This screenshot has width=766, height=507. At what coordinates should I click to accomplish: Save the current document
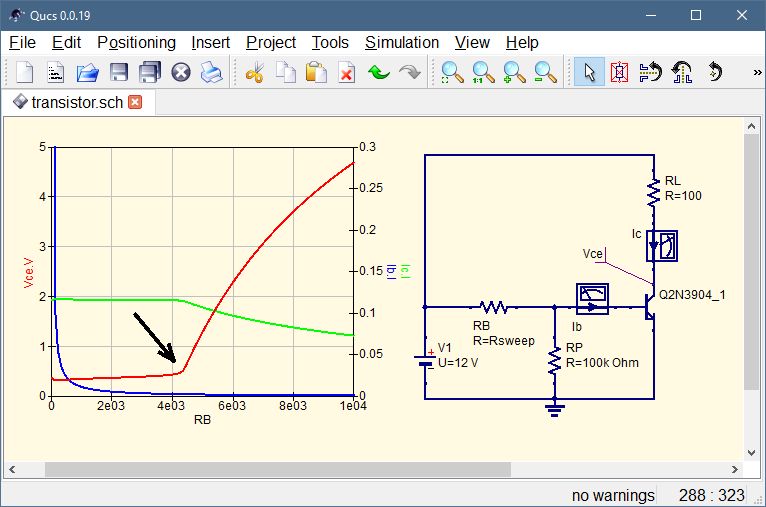[119, 73]
